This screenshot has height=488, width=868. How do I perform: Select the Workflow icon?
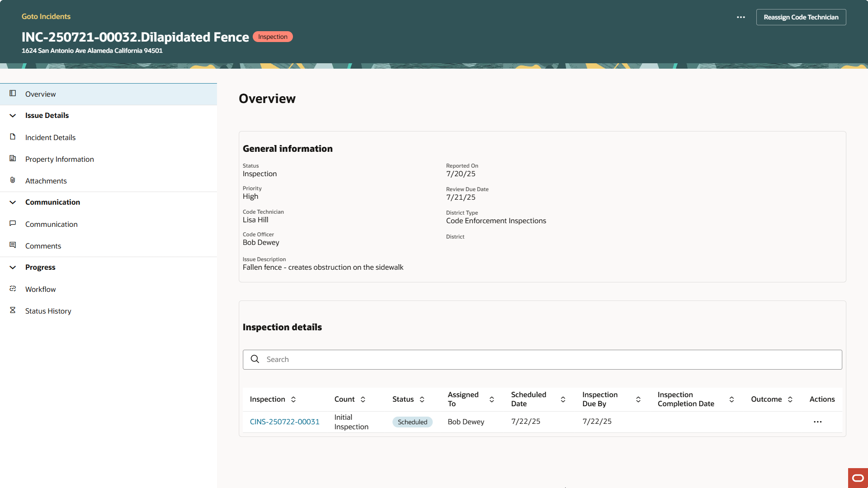tap(13, 289)
